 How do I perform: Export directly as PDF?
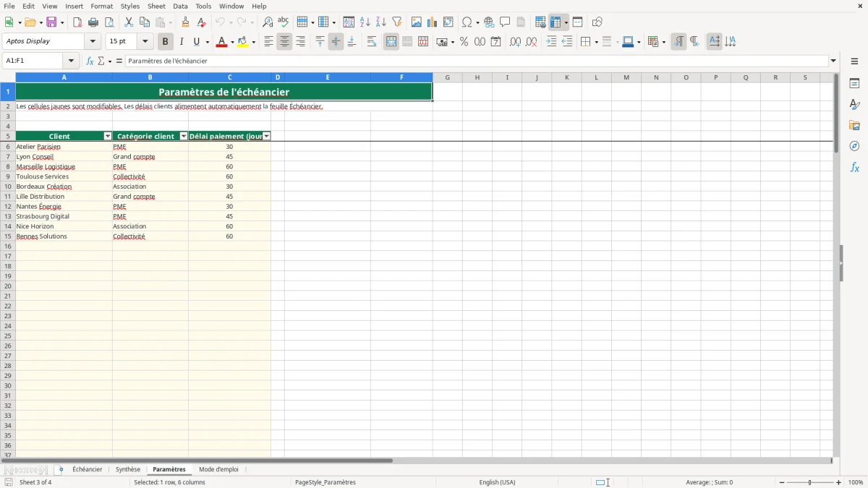pyautogui.click(x=77, y=22)
